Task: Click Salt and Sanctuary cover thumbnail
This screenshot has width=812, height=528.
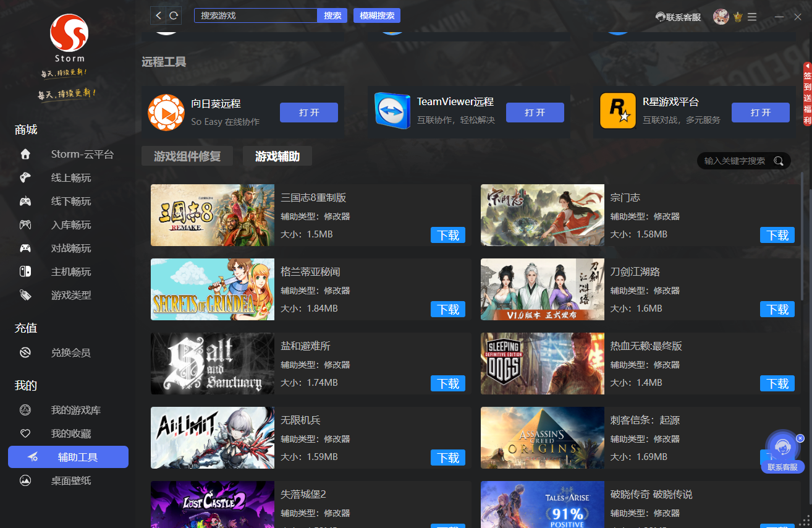Action: [213, 364]
